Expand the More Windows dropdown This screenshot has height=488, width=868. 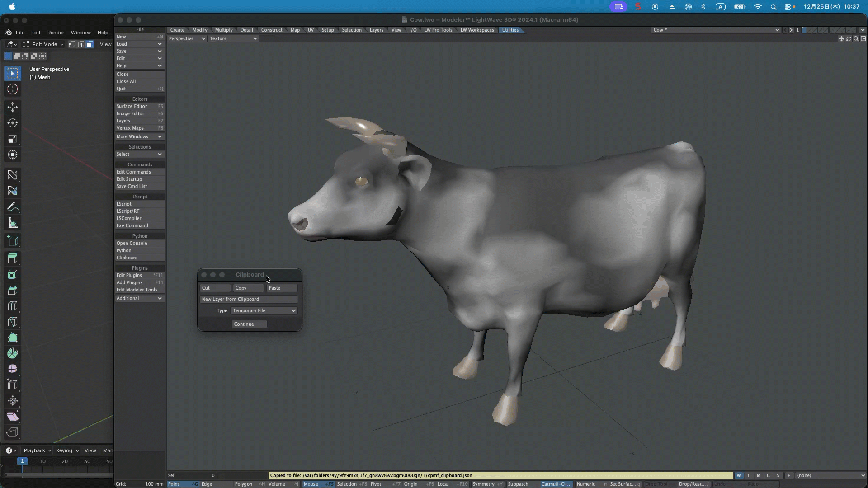139,136
